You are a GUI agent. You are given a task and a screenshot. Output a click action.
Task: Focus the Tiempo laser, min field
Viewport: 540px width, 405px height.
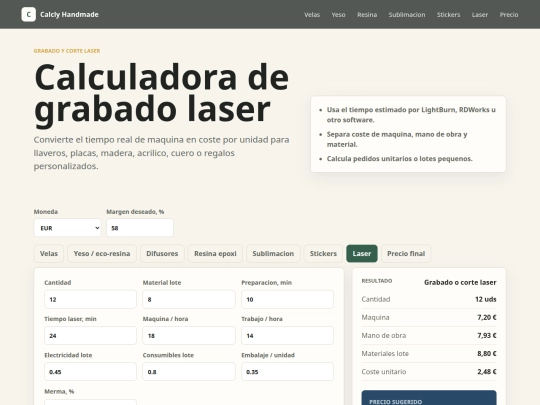tap(90, 335)
